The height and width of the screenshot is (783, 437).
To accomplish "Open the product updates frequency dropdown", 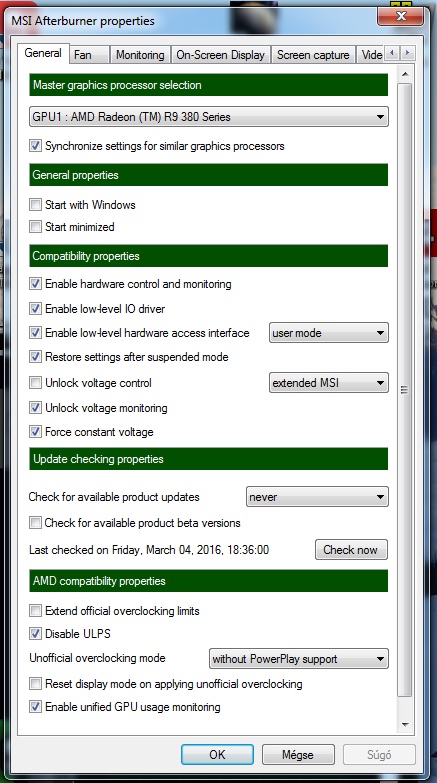I will click(x=317, y=497).
